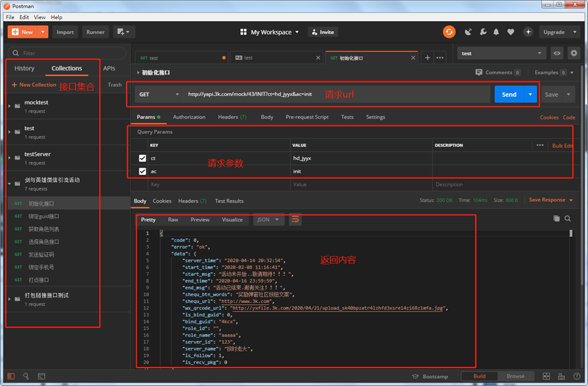
Task: Open tab options three-dots menu
Action: (x=440, y=58)
